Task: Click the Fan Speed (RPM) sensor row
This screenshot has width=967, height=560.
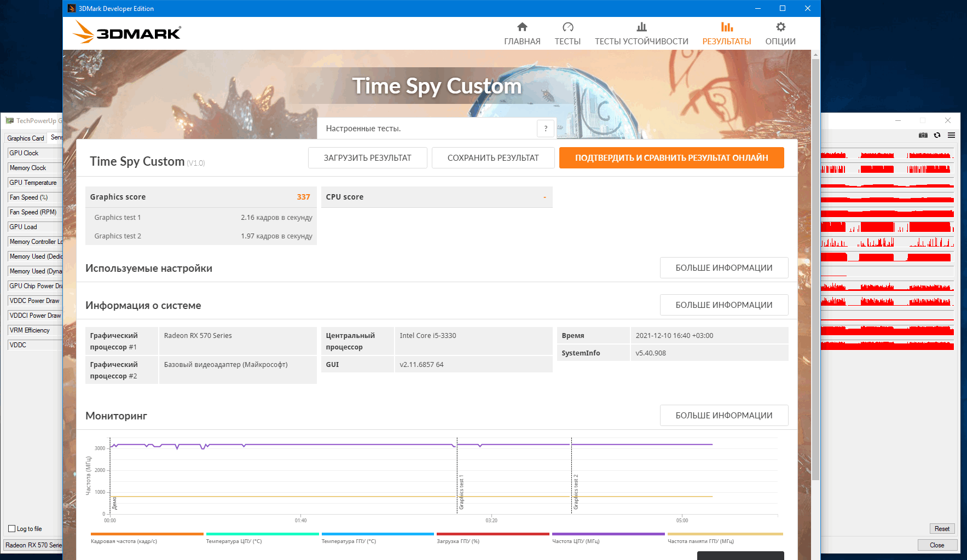Action: tap(34, 212)
